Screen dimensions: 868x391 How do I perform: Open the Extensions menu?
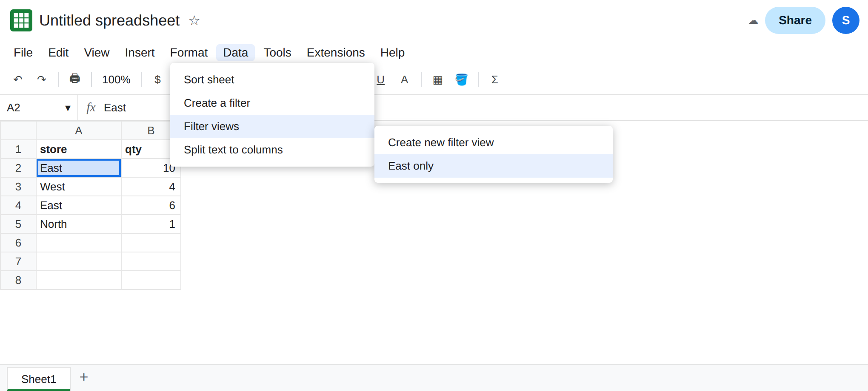click(336, 53)
